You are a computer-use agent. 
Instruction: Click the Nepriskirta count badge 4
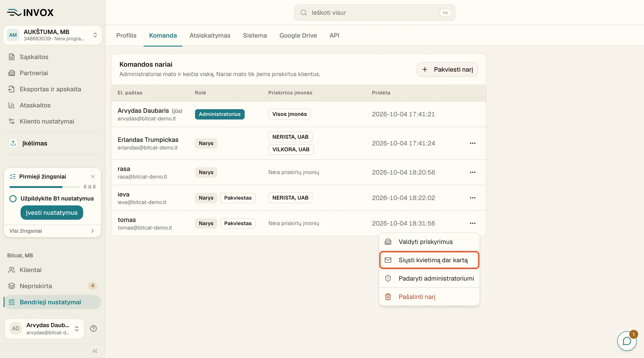[93, 286]
